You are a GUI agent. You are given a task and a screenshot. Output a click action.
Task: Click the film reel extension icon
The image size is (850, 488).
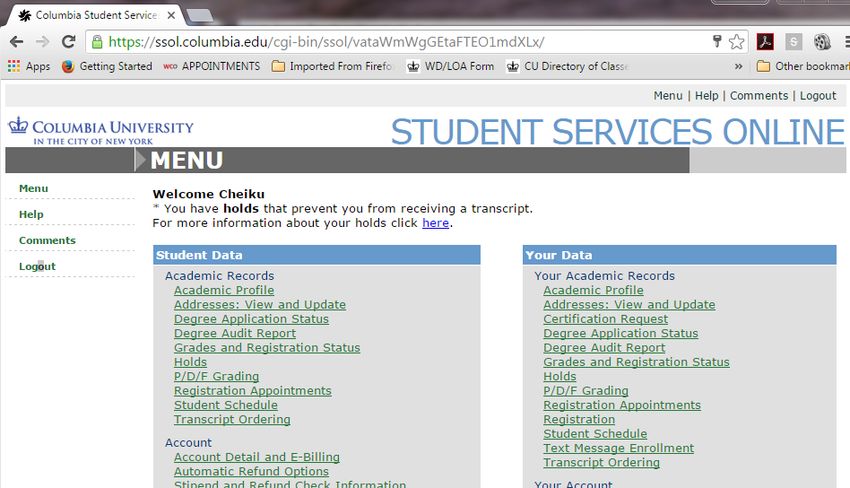(x=822, y=42)
